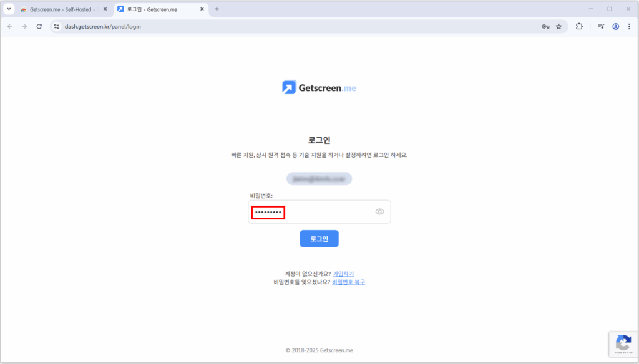The height and width of the screenshot is (364, 639).
Task: Go back to the previous page
Action: [x=10, y=26]
